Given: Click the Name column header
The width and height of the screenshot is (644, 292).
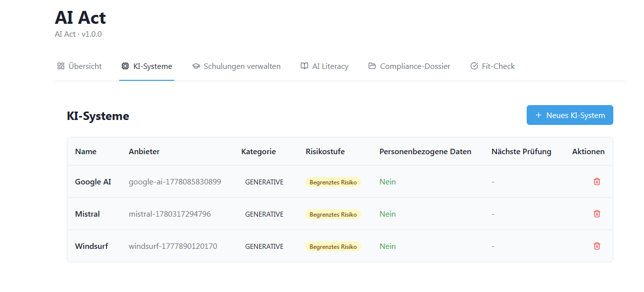Looking at the screenshot, I should click(x=86, y=152).
